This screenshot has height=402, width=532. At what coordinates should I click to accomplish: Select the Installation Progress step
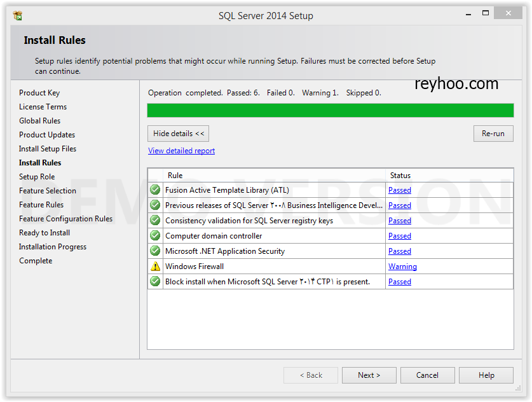(53, 247)
